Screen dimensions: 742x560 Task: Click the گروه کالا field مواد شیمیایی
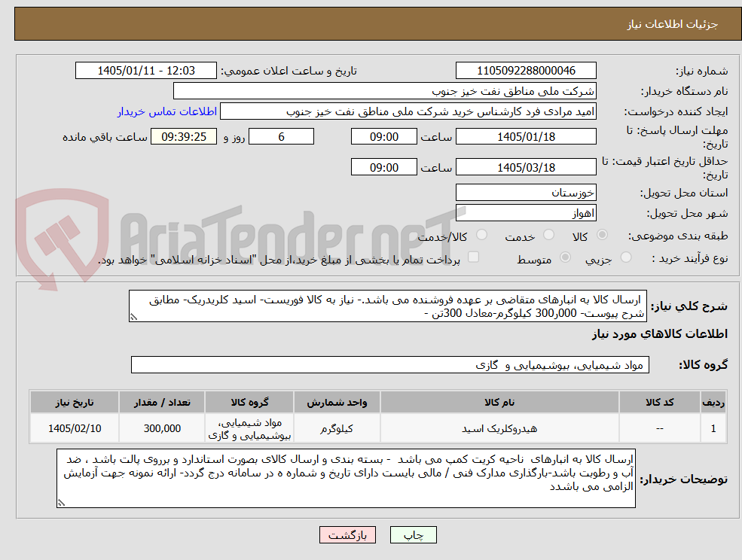tap(390, 364)
